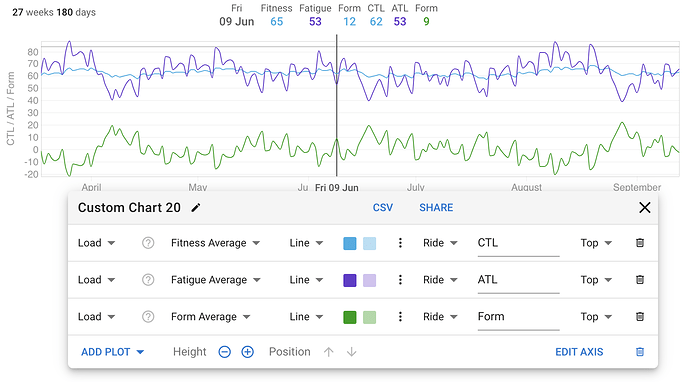Image resolution: width=690 pixels, height=382 pixels.
Task: Edit the ATL plot name field
Action: [x=518, y=281]
